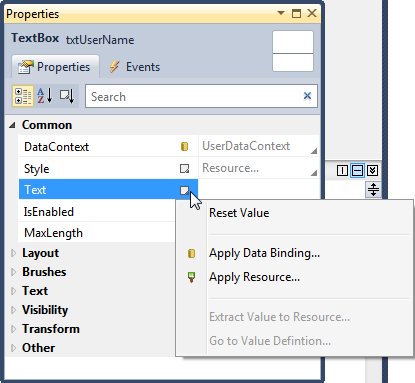This screenshot has height=383, width=415.
Task: Click the categorized view icon
Action: pyautogui.click(x=23, y=96)
